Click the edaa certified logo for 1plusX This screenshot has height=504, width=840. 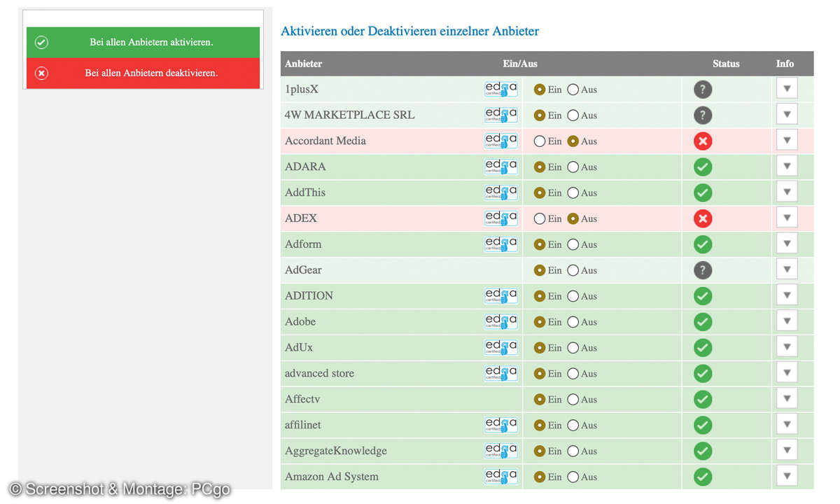(x=501, y=89)
